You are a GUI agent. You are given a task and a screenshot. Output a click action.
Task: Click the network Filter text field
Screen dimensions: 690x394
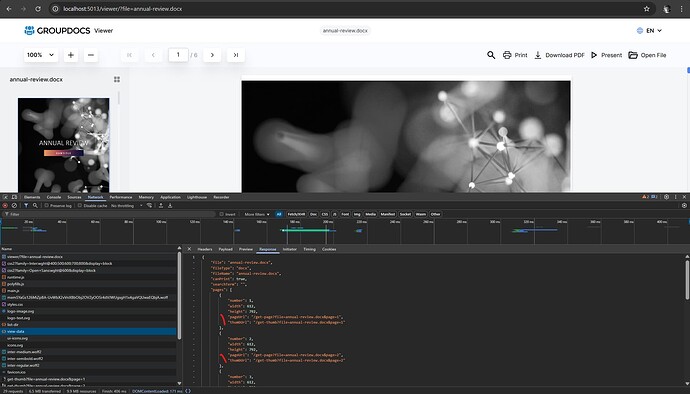(x=109, y=214)
